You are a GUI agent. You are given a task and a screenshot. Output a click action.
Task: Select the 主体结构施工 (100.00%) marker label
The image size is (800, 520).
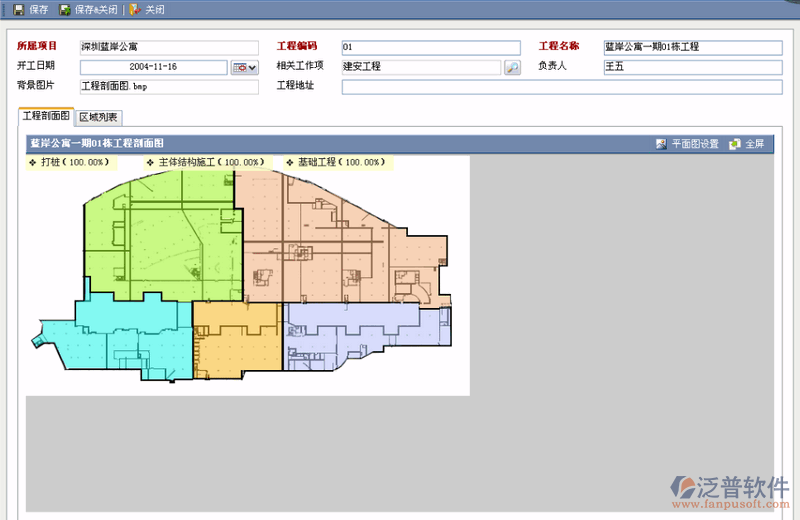point(208,162)
